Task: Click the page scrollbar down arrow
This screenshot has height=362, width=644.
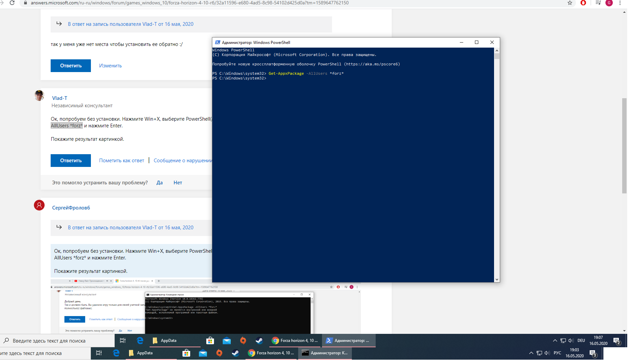Action: (x=624, y=331)
